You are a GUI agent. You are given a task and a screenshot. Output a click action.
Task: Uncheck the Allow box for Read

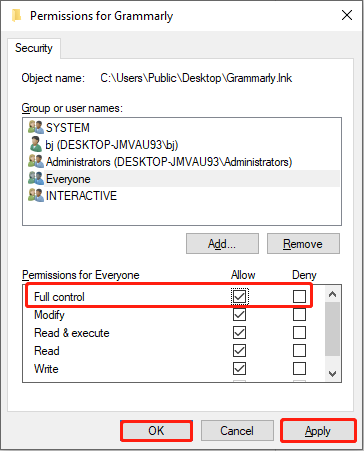coord(239,350)
